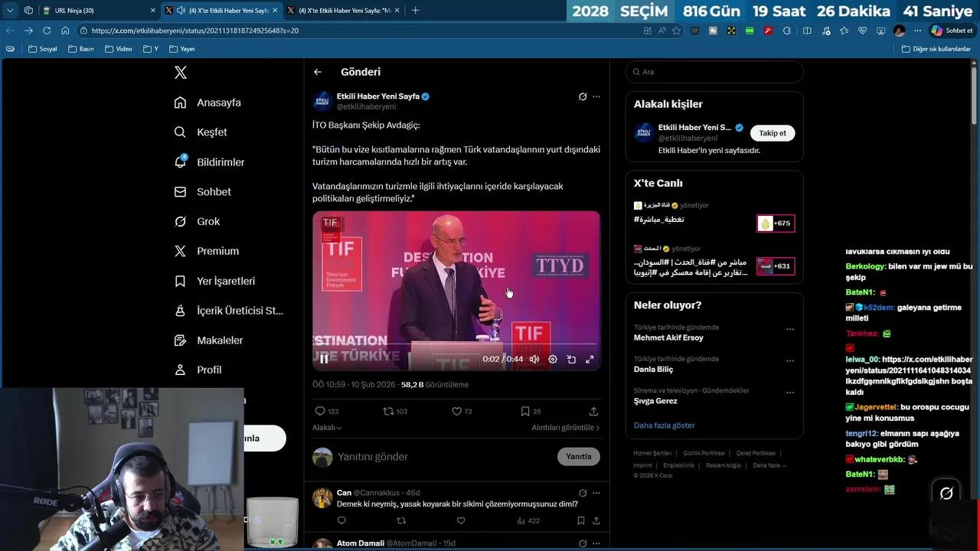Viewport: 980px width, 551px height.
Task: Open Gizlilik Politikası footer link
Action: 704,453
